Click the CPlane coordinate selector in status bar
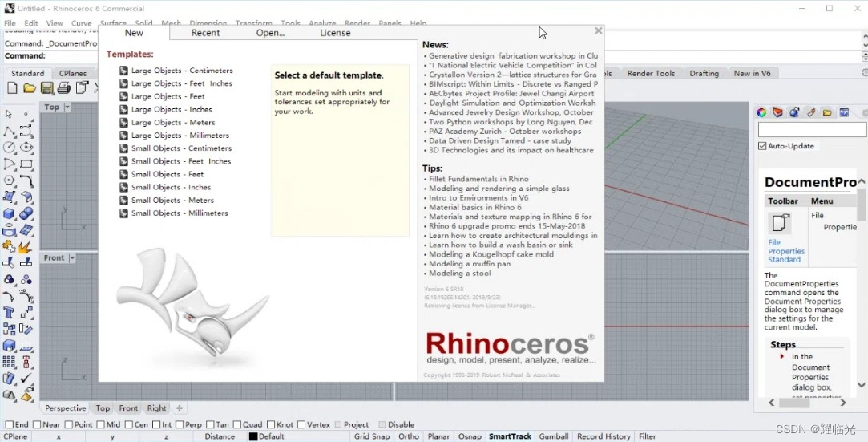The image size is (868, 442). (x=15, y=436)
